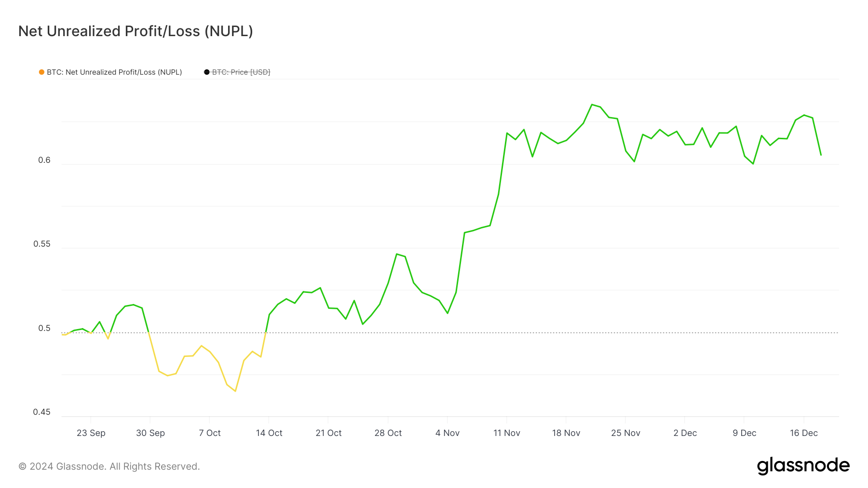Screen dimensions: 868x488
Task: Click the 25 Nov axis label
Action: coord(625,433)
